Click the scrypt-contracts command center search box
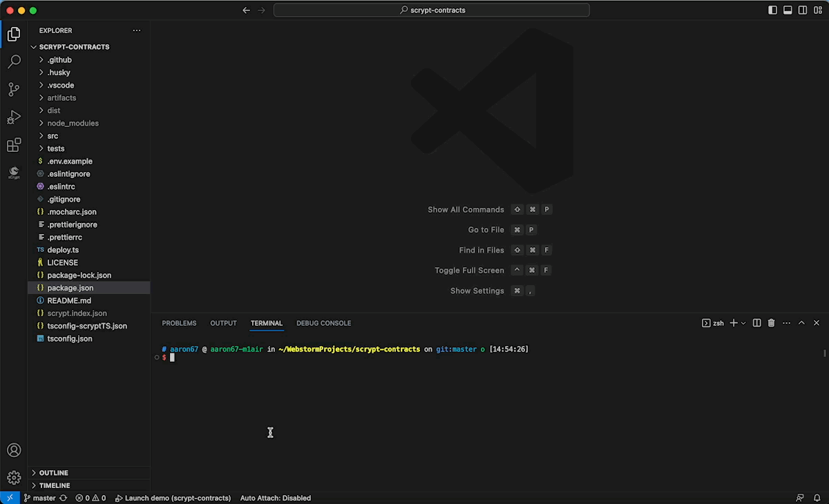 click(432, 10)
